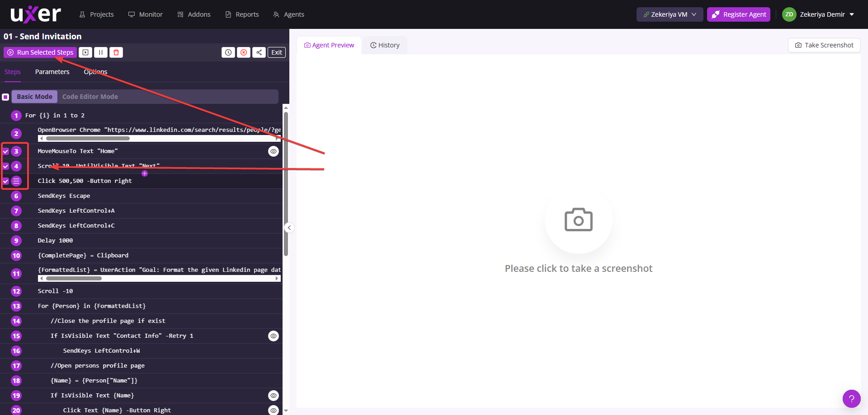868x415 pixels.
Task: Click the step run icon beside Run Selected Steps
Action: pyautogui.click(x=85, y=52)
